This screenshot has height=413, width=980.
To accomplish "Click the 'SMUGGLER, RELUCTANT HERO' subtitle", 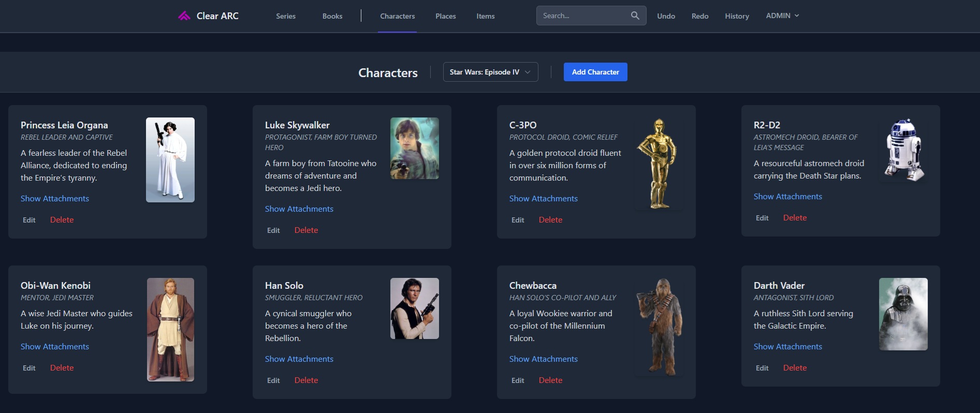I will click(314, 298).
